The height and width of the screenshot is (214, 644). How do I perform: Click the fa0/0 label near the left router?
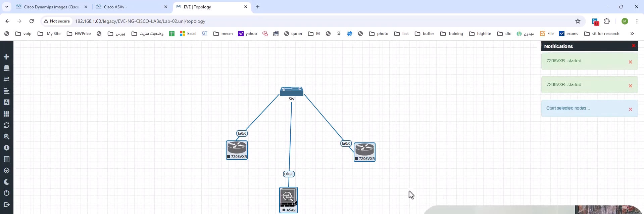[242, 133]
